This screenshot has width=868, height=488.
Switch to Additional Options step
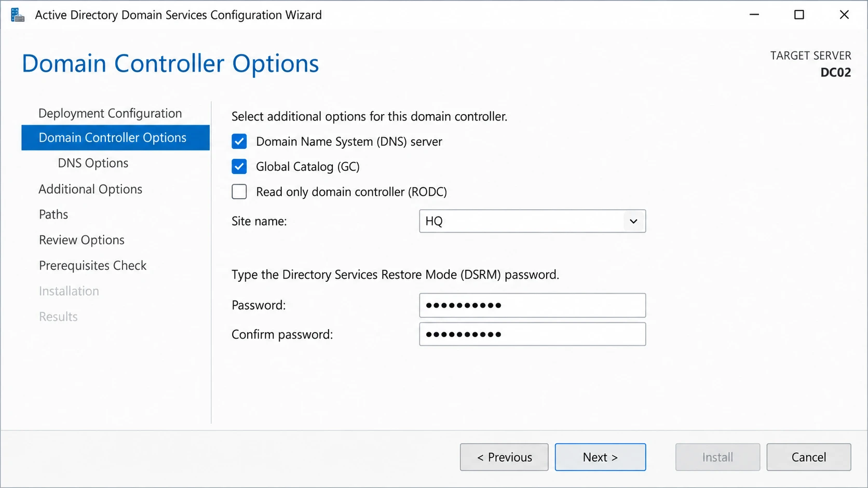coord(90,189)
